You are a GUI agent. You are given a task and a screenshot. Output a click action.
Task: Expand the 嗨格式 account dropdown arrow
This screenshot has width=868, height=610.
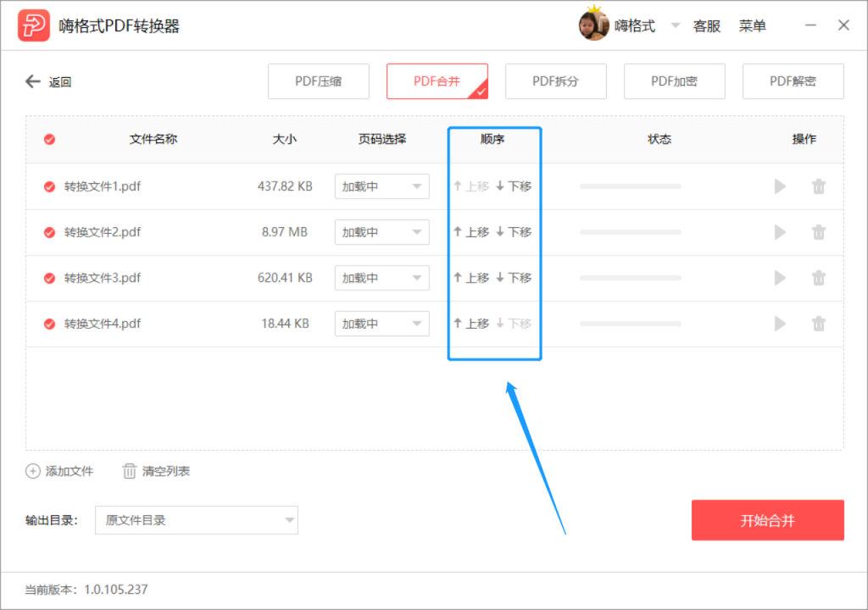click(x=676, y=25)
